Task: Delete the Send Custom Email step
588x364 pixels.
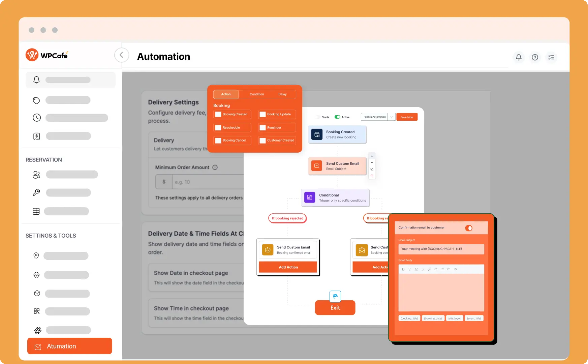Action: (x=372, y=176)
